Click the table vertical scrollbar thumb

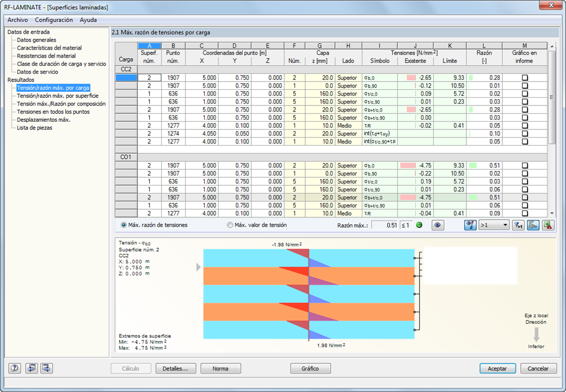(551, 97)
